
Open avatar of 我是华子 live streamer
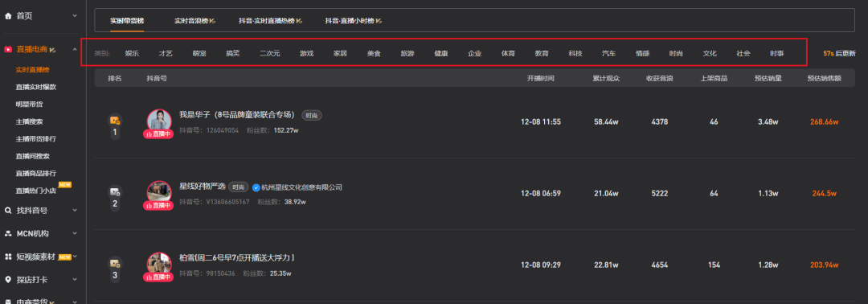pos(159,121)
